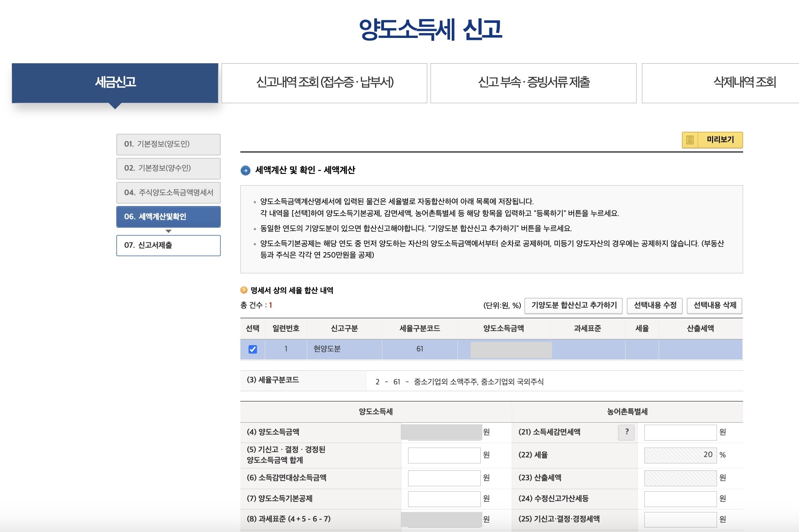Click the down arrow below 06. 세액계산및확인
Viewport: 799px width, 532px height.
pyautogui.click(x=169, y=231)
